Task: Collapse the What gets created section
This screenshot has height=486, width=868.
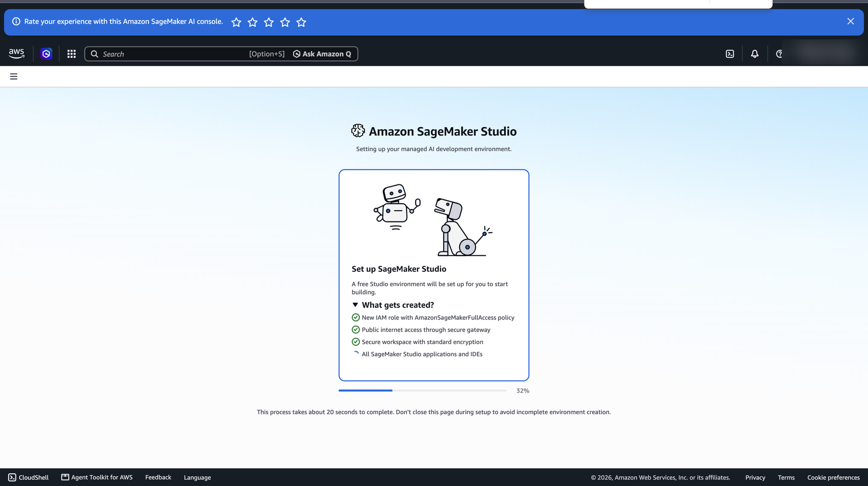Action: 355,305
